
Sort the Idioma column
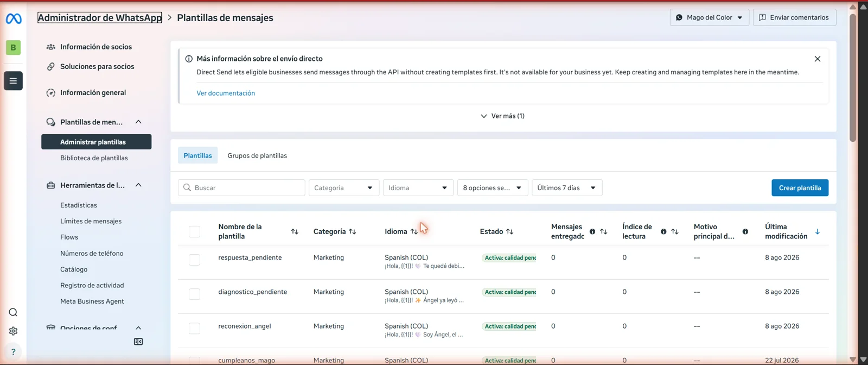click(x=414, y=231)
